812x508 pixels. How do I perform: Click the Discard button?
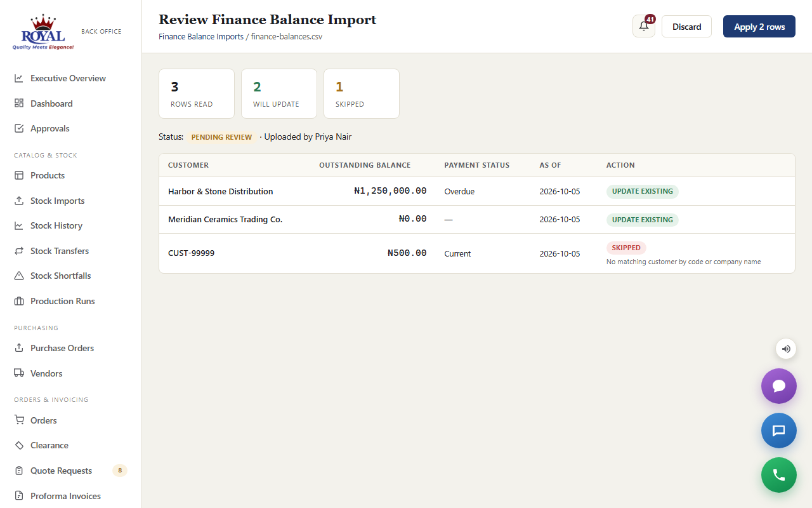[x=687, y=27]
